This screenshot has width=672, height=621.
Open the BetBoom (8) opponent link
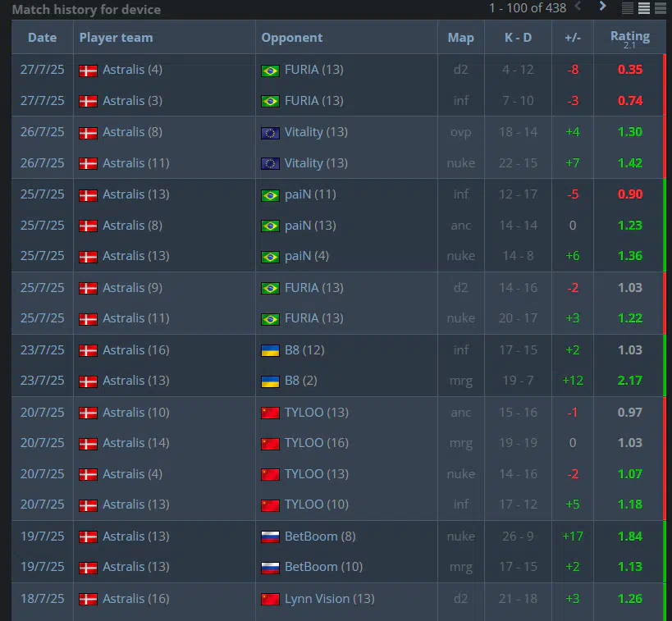click(x=320, y=537)
